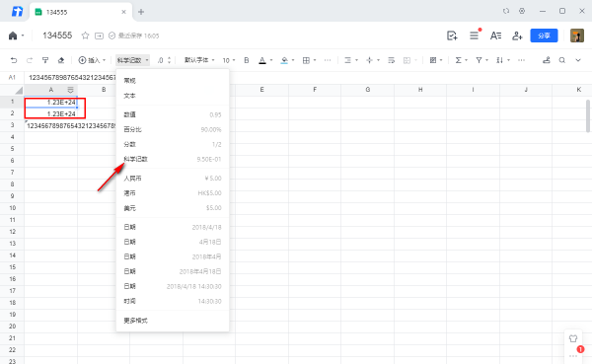Open the document edit/review icon in header
This screenshot has height=364, width=592.
452,36
